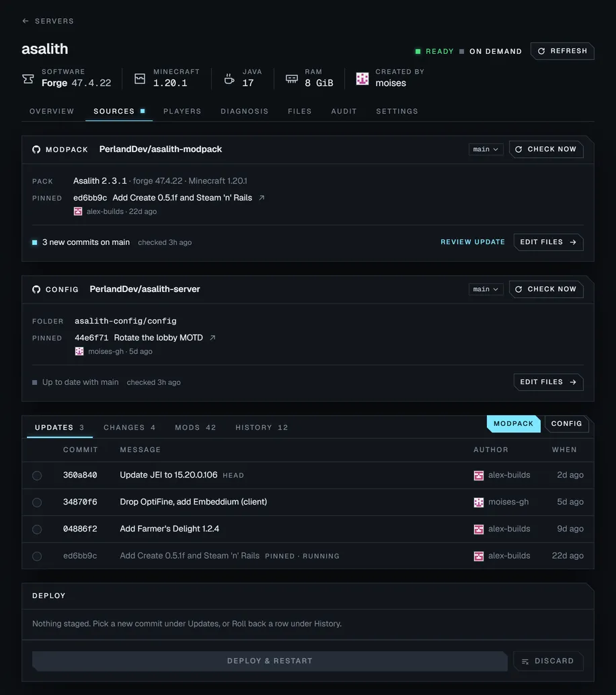This screenshot has width=616, height=695.
Task: Click Check Now for the Config source
Action: (x=547, y=289)
